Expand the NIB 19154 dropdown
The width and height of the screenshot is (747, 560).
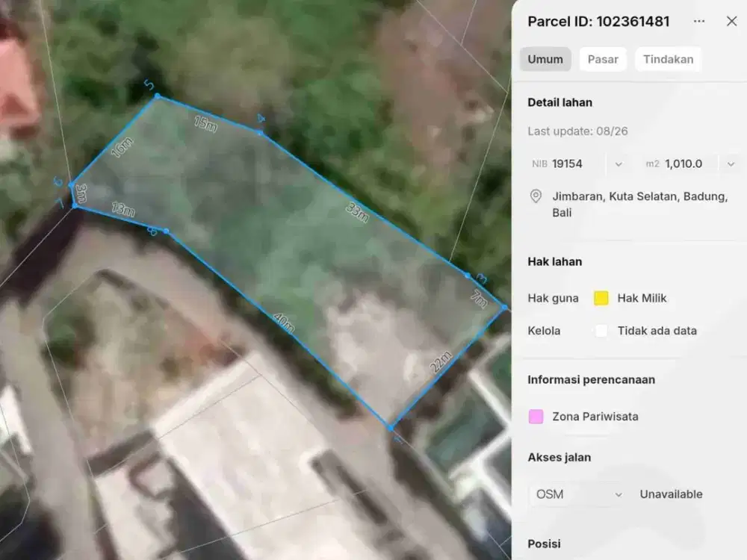tap(619, 164)
